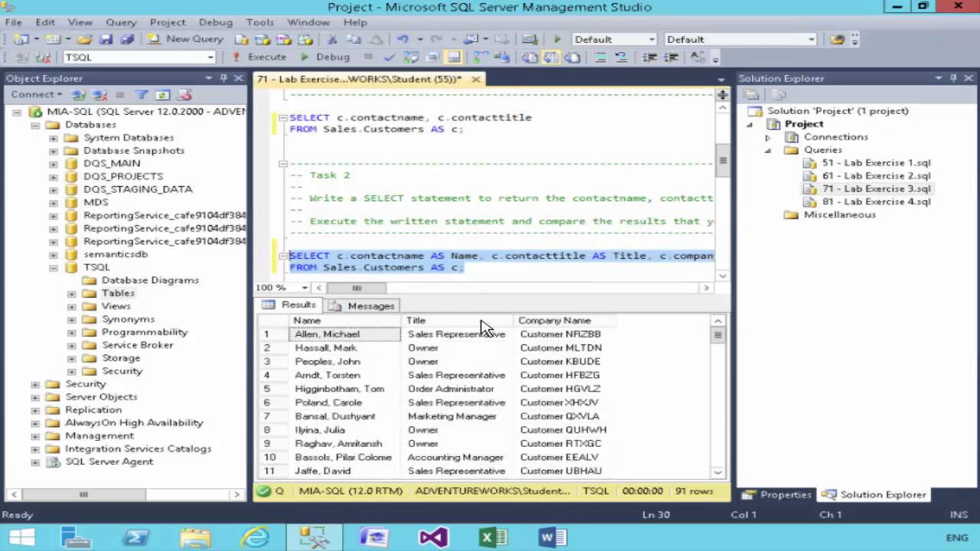This screenshot has height=551, width=980.
Task: Click the Parse checkmark icon
Action: 390,57
